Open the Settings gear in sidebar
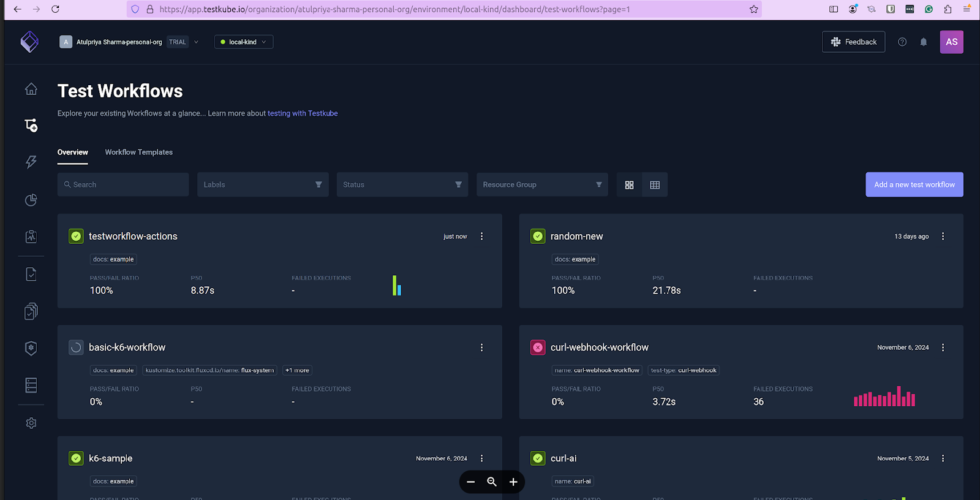 (31, 423)
